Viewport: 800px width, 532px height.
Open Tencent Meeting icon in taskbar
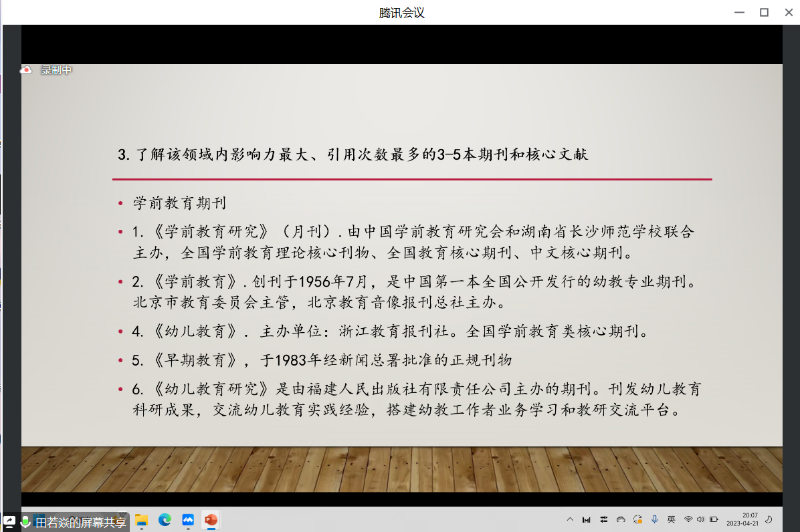(x=188, y=520)
